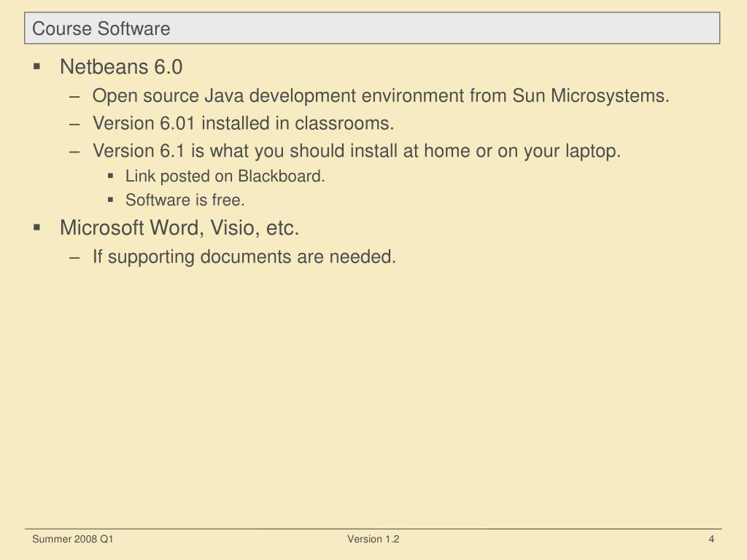Click 'Link posted on Blackboard.' sub-bullet
Screen dimensions: 747x560
(225, 176)
